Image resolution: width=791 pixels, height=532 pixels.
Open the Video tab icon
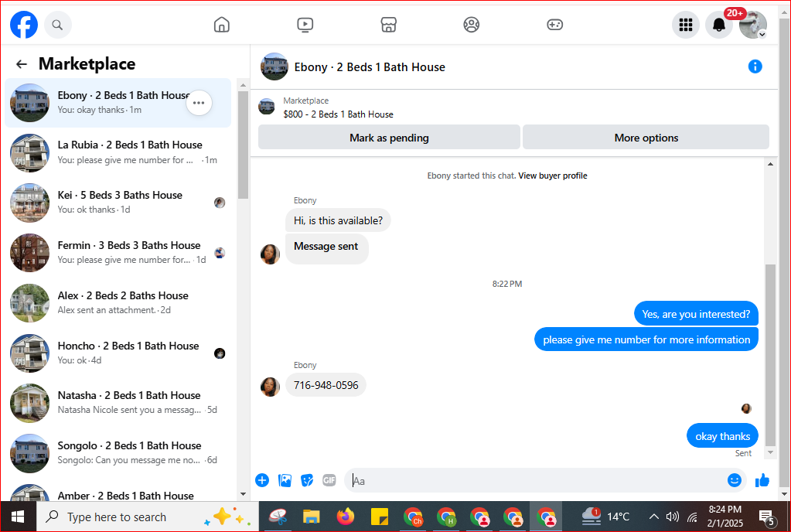coord(305,25)
